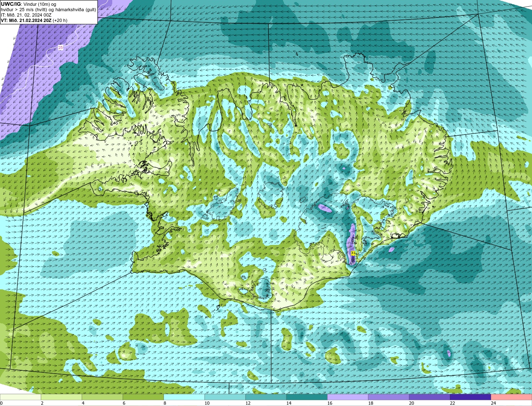Click the yellow "31" maximum gust label
The image size is (532, 406).
(353, 253)
